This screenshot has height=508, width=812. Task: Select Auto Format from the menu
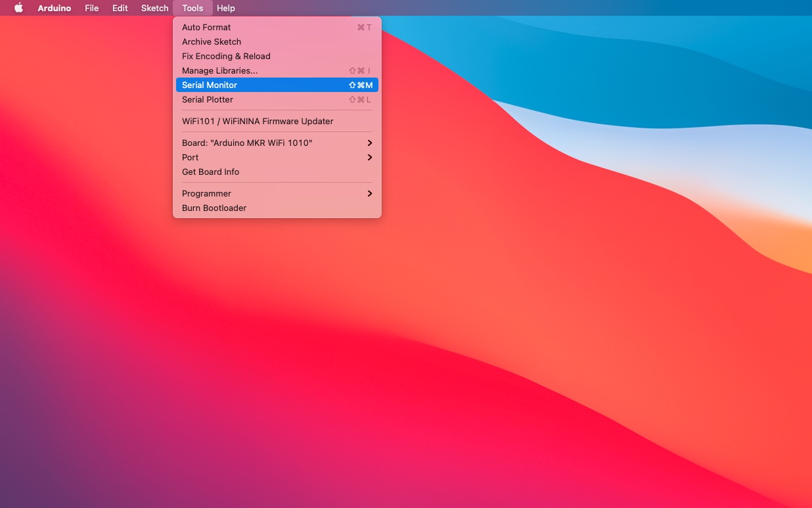[x=206, y=27]
